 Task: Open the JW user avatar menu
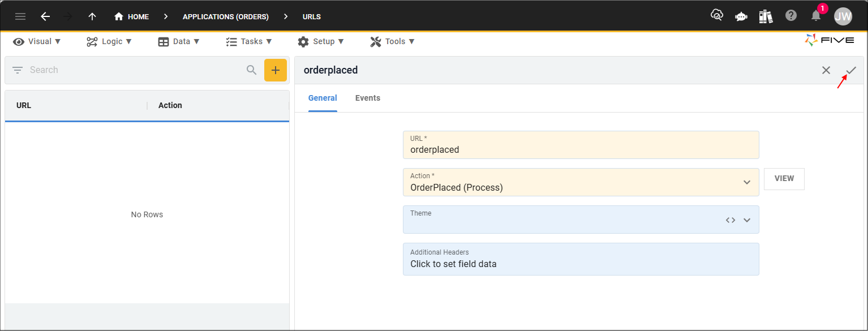pos(843,16)
